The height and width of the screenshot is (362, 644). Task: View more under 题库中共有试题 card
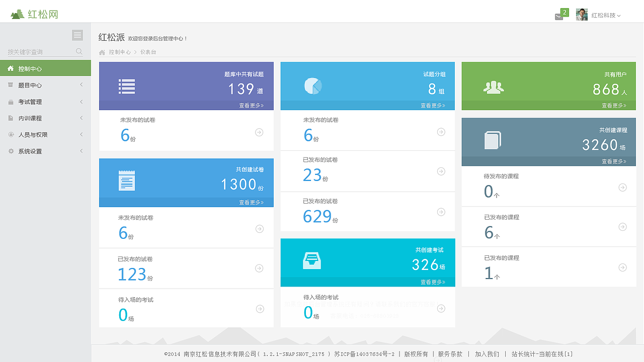coord(251,106)
